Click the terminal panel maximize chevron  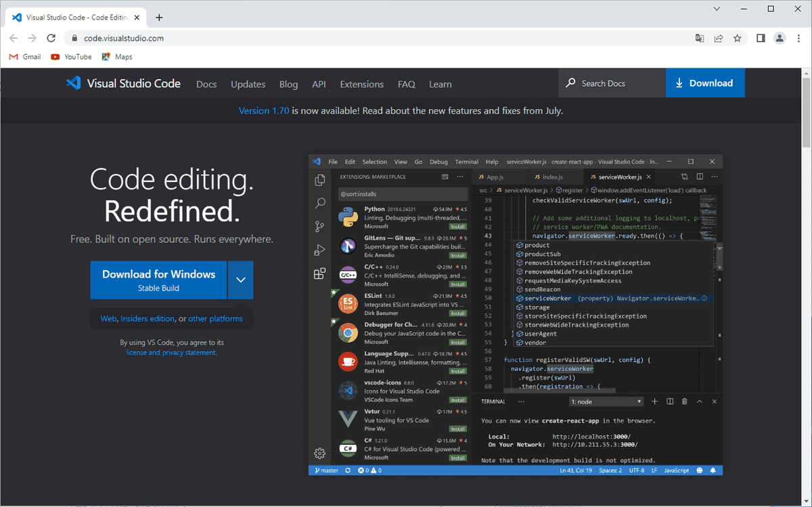click(x=700, y=401)
